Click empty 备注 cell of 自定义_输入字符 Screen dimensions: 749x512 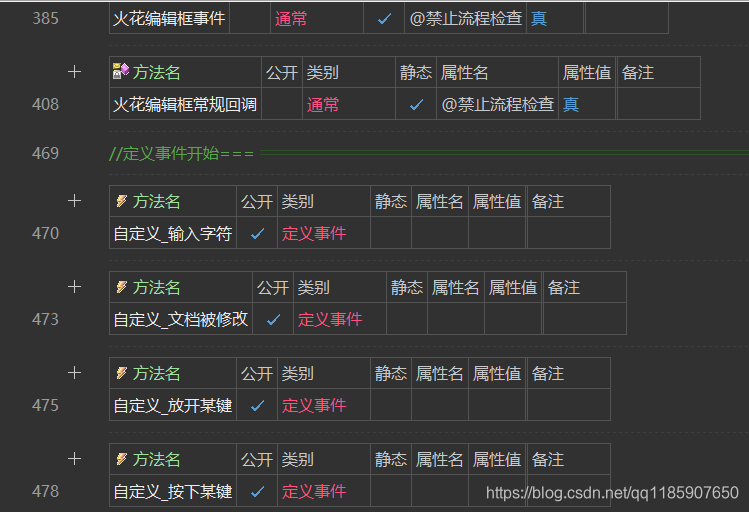tap(568, 233)
